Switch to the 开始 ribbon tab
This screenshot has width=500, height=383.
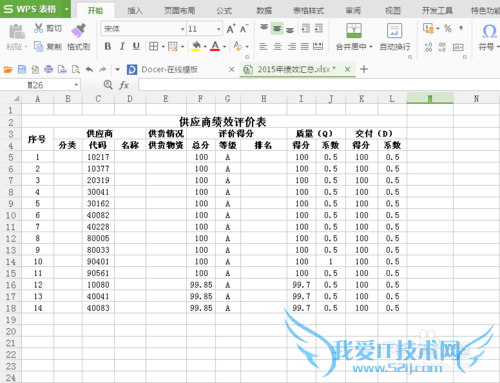pyautogui.click(x=95, y=11)
